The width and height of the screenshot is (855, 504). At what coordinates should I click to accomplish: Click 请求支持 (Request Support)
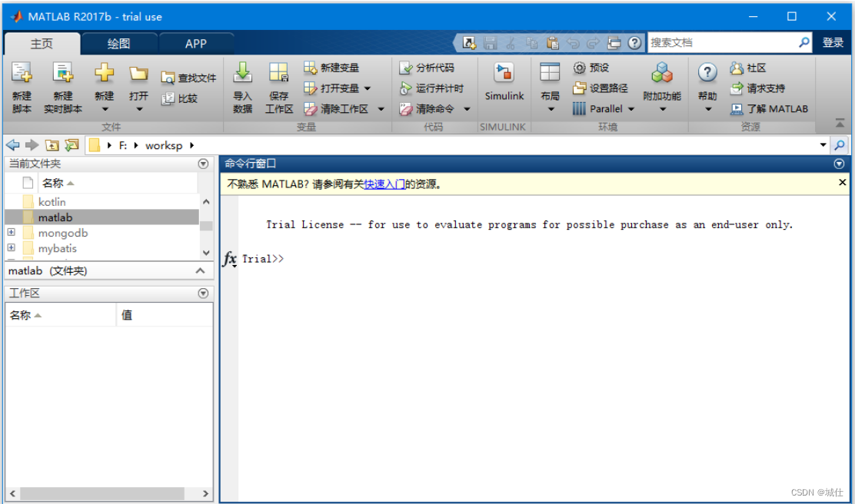pyautogui.click(x=757, y=88)
